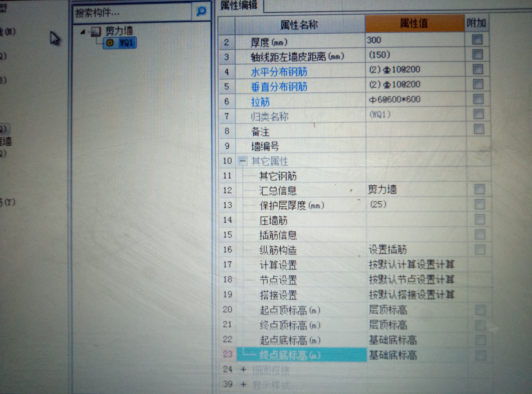Click the empty 备注 value cell
The image size is (532, 394).
click(x=416, y=130)
